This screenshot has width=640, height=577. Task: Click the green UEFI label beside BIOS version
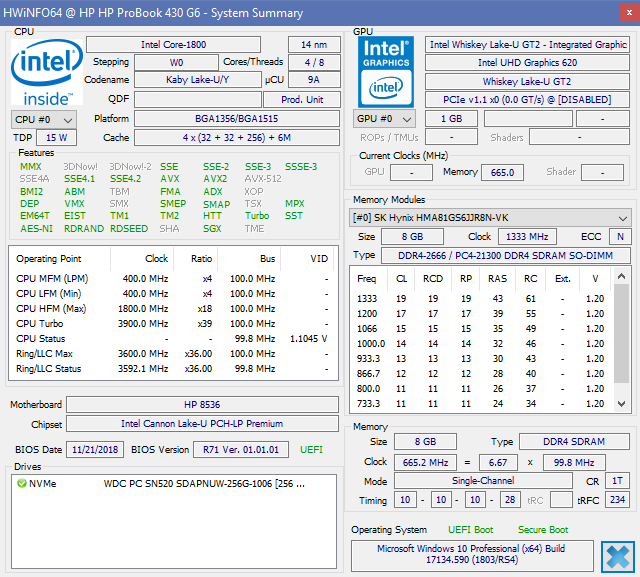point(311,450)
